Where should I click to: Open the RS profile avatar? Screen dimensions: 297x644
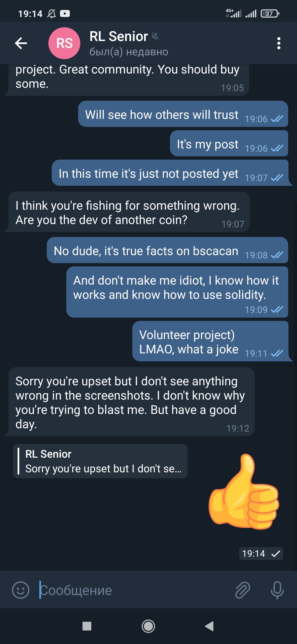coord(64,43)
